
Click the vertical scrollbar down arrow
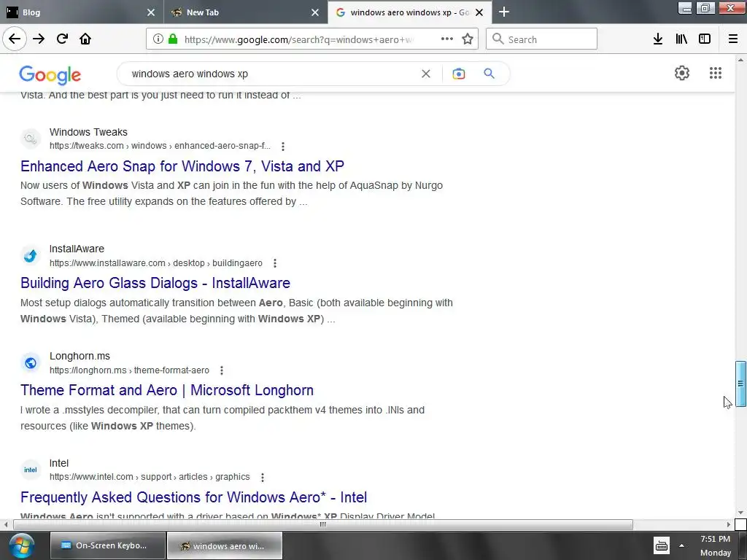(x=740, y=513)
